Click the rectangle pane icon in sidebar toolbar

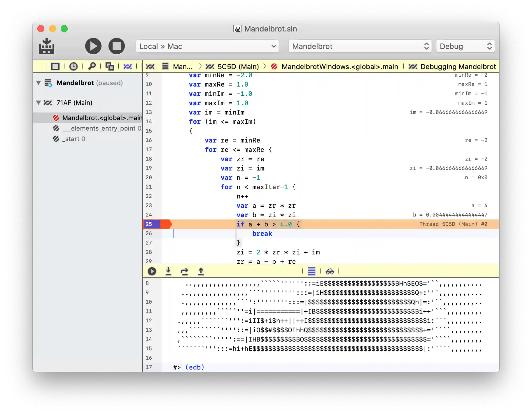55,66
